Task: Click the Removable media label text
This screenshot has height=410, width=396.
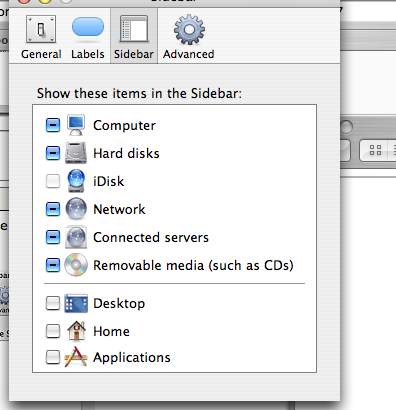Action: 193,266
